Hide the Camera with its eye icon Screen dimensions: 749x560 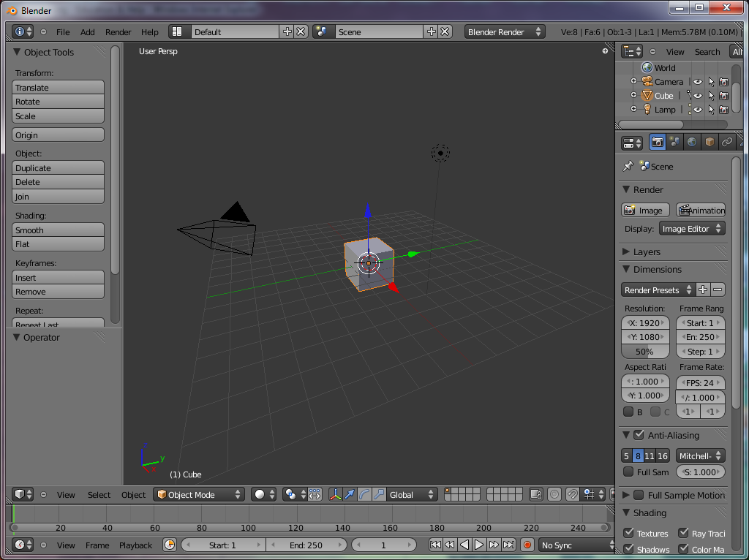(x=698, y=82)
